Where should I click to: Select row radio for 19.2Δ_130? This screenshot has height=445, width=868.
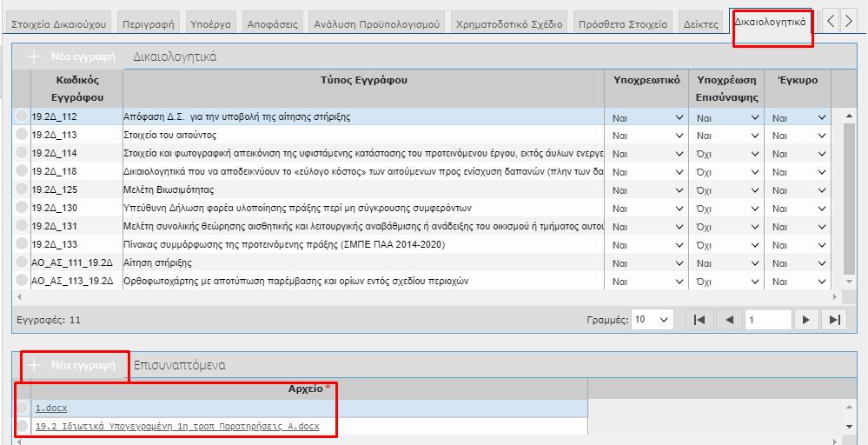click(21, 208)
